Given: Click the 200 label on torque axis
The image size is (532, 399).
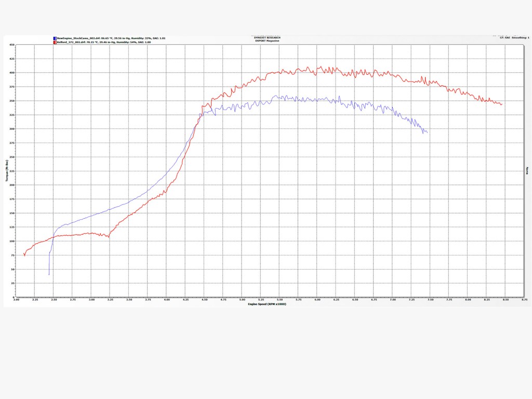Looking at the screenshot, I should coord(12,185).
